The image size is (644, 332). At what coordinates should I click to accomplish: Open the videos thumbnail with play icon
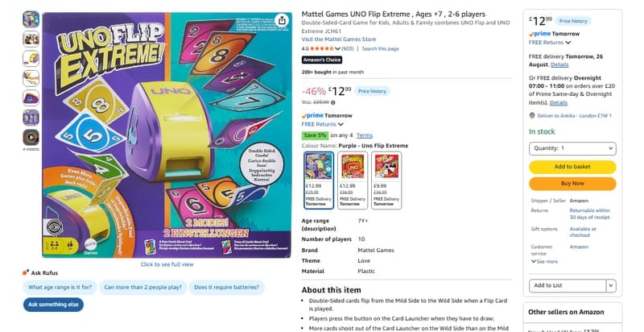31,137
